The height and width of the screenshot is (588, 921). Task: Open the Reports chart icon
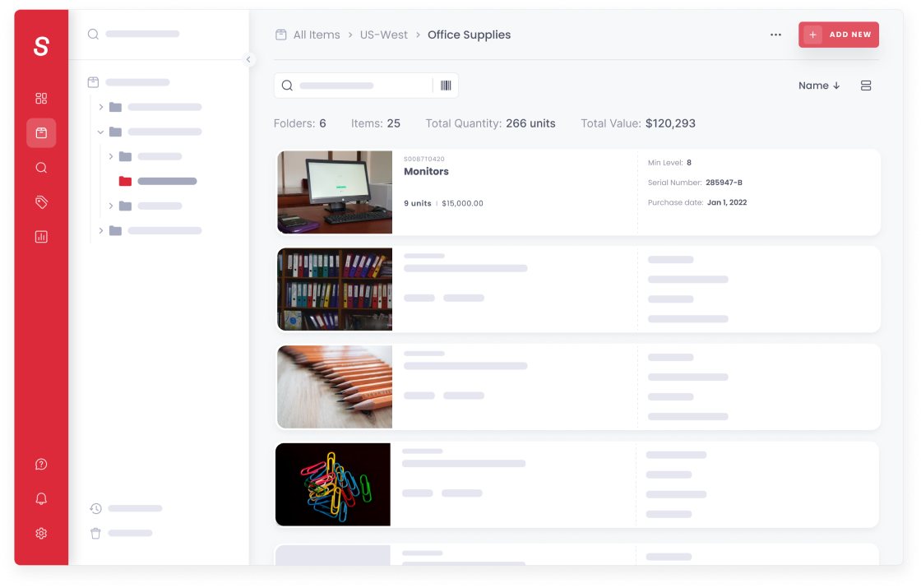coord(41,237)
